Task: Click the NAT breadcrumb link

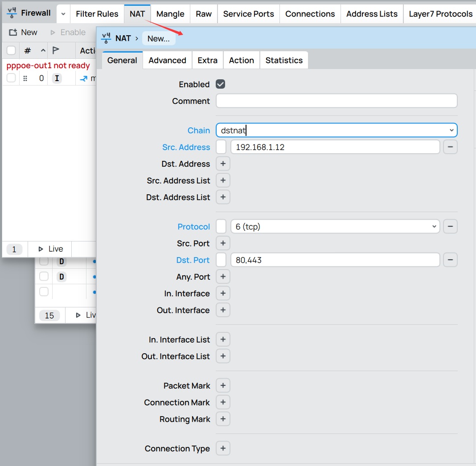Action: [123, 38]
